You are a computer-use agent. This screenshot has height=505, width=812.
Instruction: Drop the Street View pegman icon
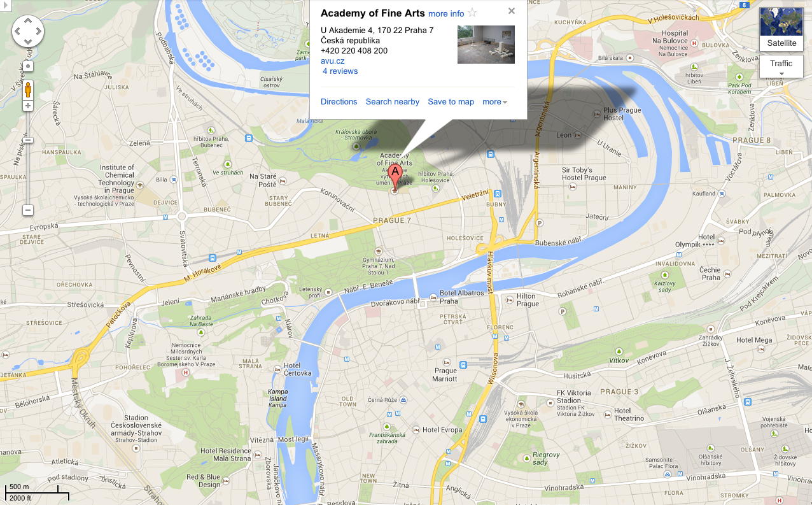tap(28, 89)
